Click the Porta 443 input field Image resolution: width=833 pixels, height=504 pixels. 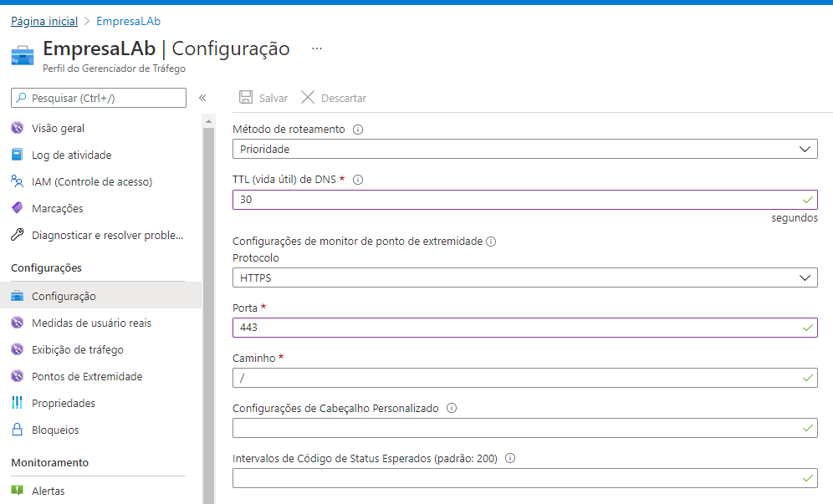coord(525,328)
